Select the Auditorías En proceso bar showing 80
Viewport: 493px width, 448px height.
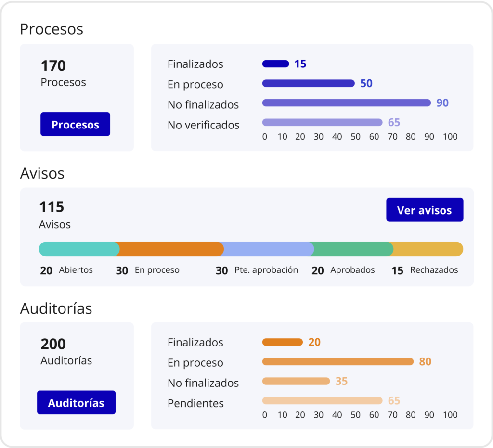point(337,361)
